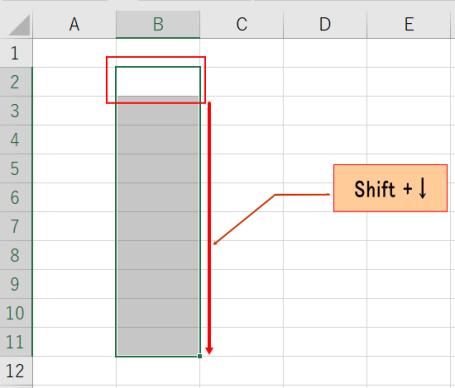
Task: Select column C header
Action: [x=242, y=24]
